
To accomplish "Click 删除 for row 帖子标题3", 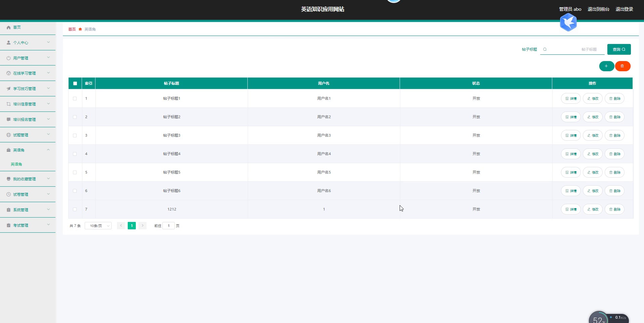I will tap(614, 135).
